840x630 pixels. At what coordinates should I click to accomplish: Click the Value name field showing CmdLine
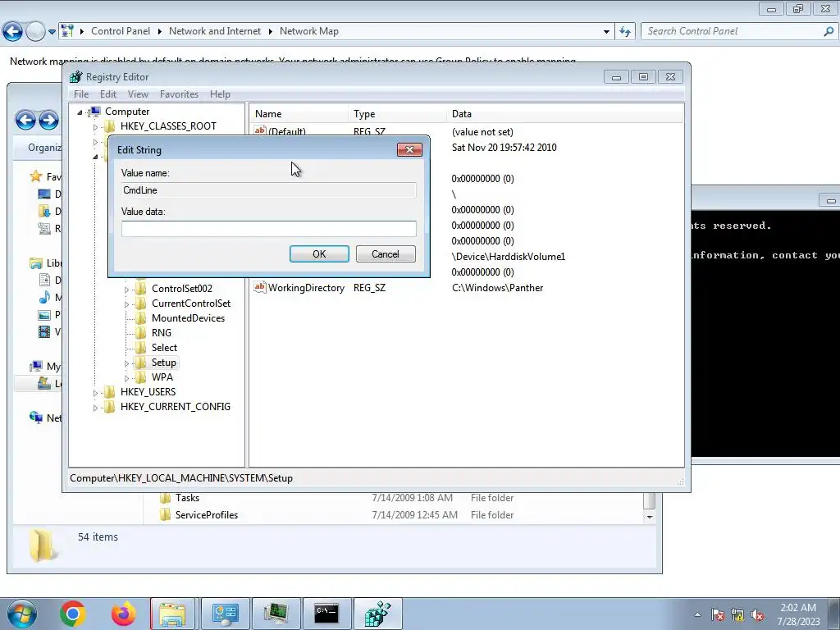268,190
